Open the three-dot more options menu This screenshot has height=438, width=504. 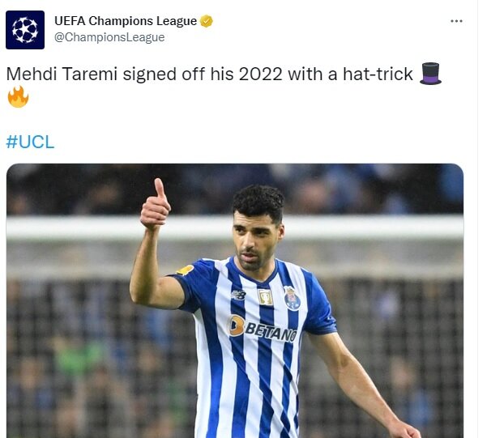(x=456, y=21)
